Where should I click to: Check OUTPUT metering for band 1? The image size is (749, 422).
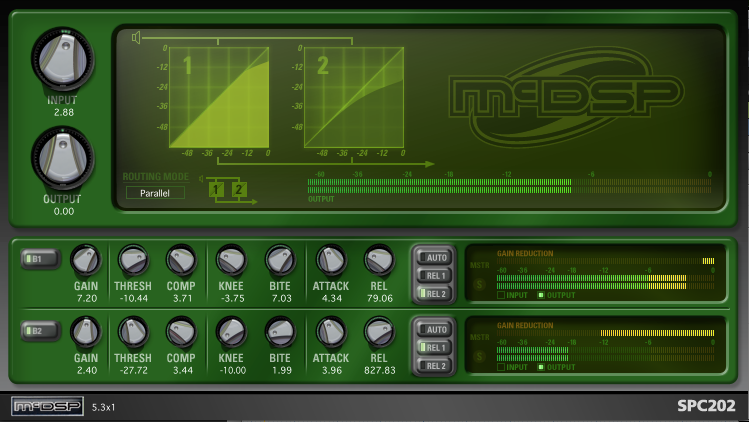tap(541, 295)
